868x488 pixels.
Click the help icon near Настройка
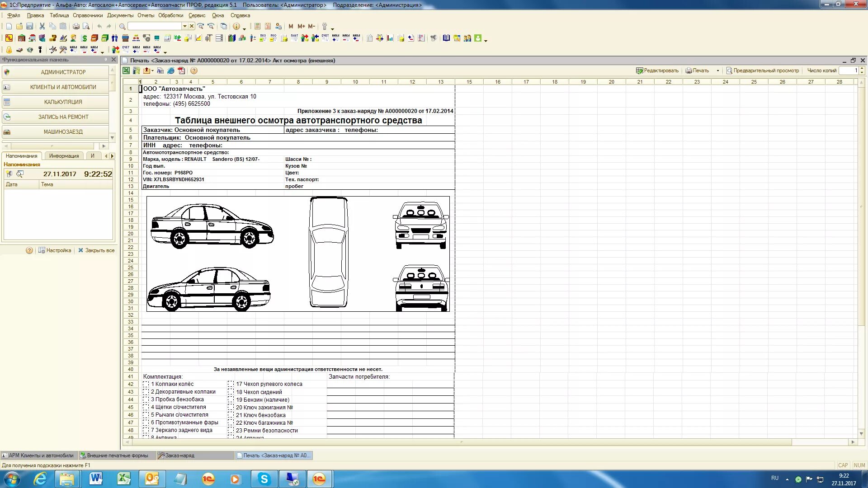point(29,250)
